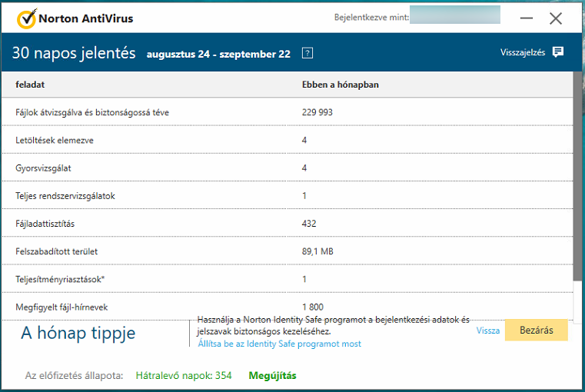Viewport: 585px width, 392px height.
Task: Click the Bezárás button
Action: 536,330
